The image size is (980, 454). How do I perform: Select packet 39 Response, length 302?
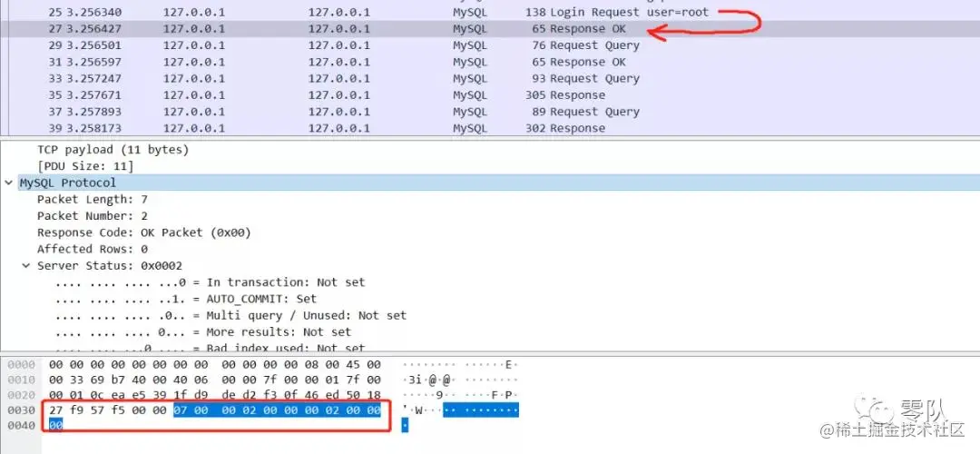pos(490,127)
